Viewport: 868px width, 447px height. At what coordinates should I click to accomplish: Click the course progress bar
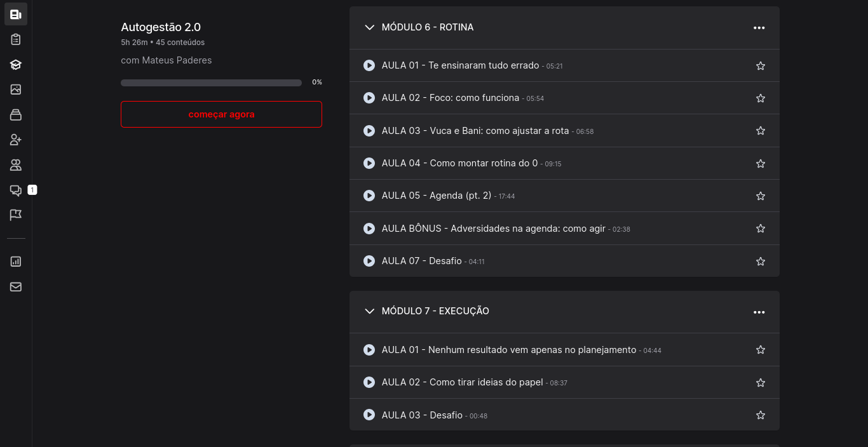[x=211, y=83]
